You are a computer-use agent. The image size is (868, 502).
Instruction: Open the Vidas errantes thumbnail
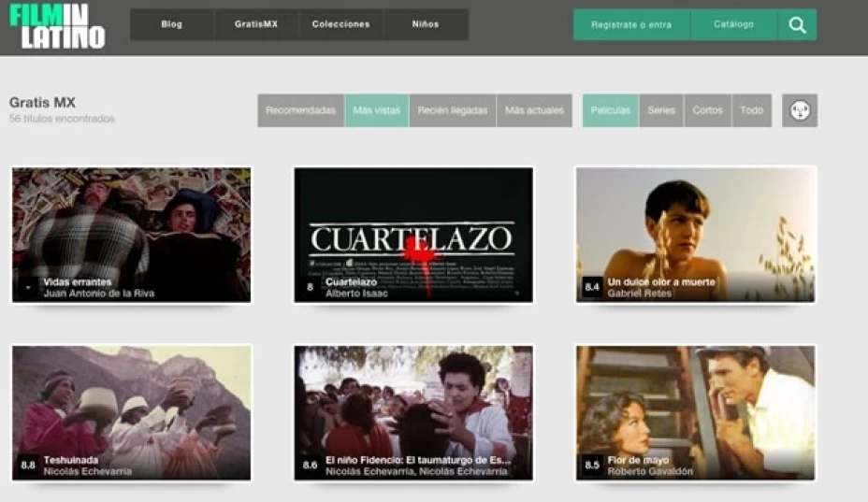[132, 235]
